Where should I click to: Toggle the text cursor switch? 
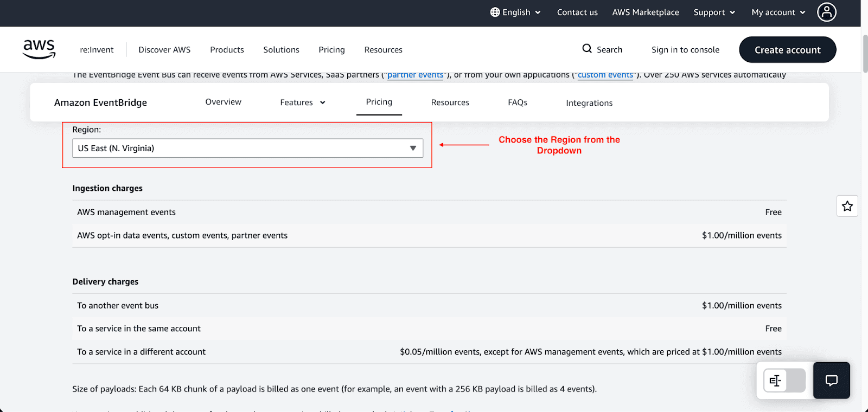point(784,381)
